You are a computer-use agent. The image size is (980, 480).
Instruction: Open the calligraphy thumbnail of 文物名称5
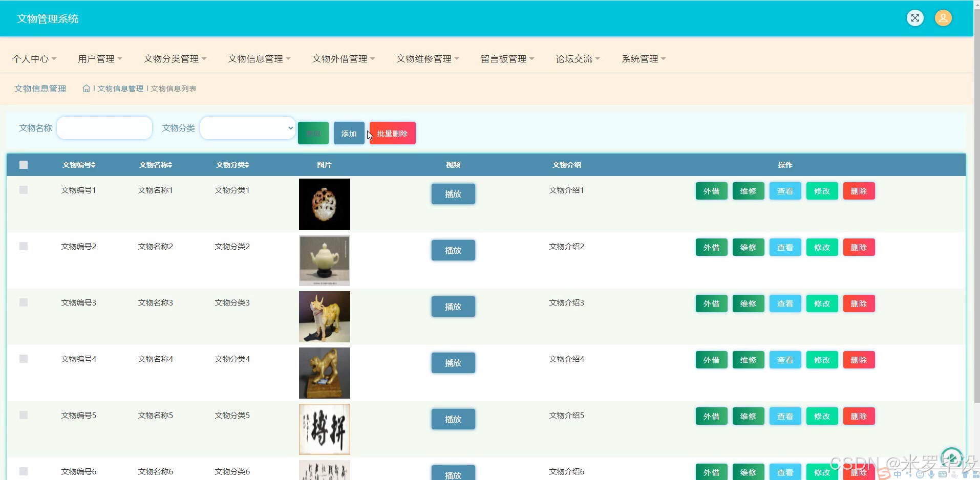(325, 429)
